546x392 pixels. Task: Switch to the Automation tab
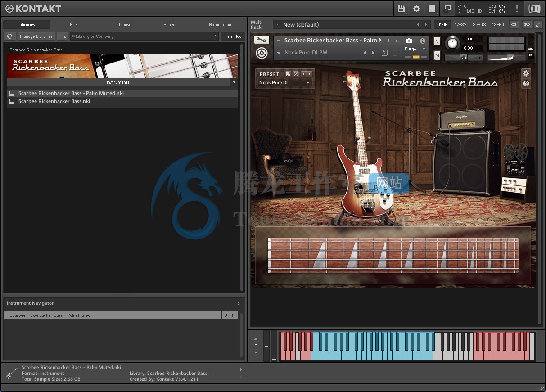(x=220, y=25)
